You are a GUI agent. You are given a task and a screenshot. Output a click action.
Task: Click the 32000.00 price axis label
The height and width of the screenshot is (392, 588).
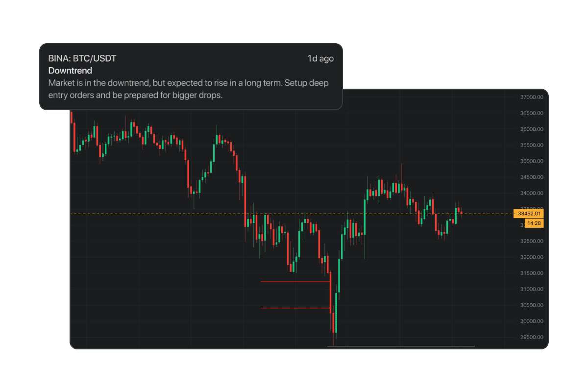(x=531, y=257)
